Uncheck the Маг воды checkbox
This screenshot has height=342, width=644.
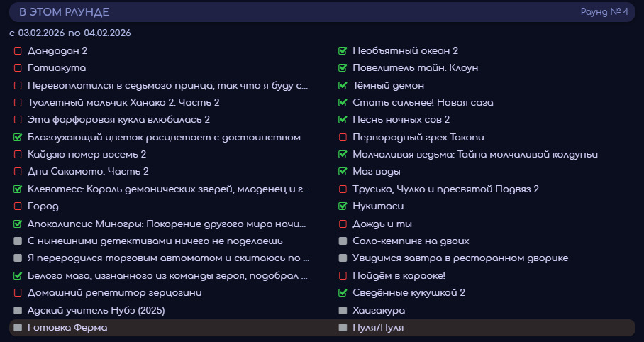[x=343, y=172]
